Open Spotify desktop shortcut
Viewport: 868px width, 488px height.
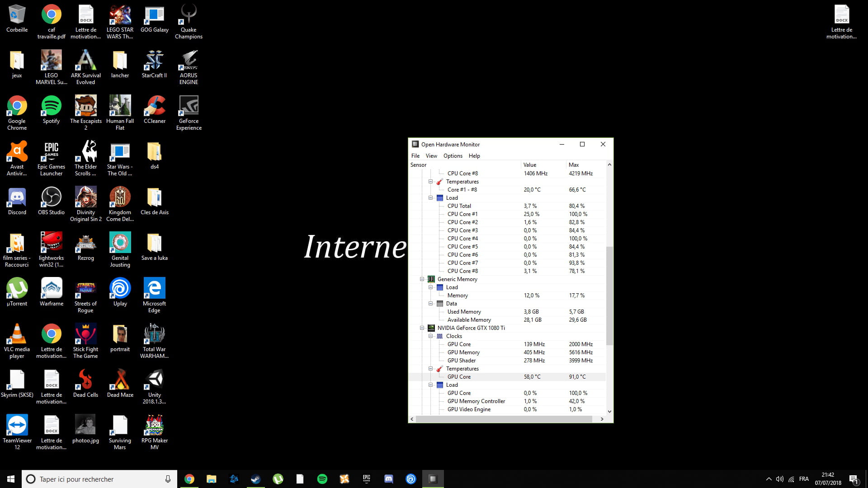(51, 109)
